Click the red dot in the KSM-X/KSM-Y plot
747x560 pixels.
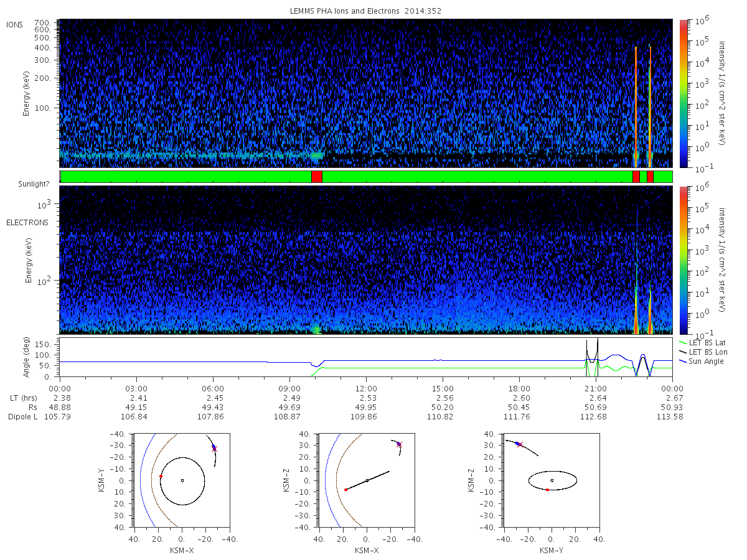161,476
